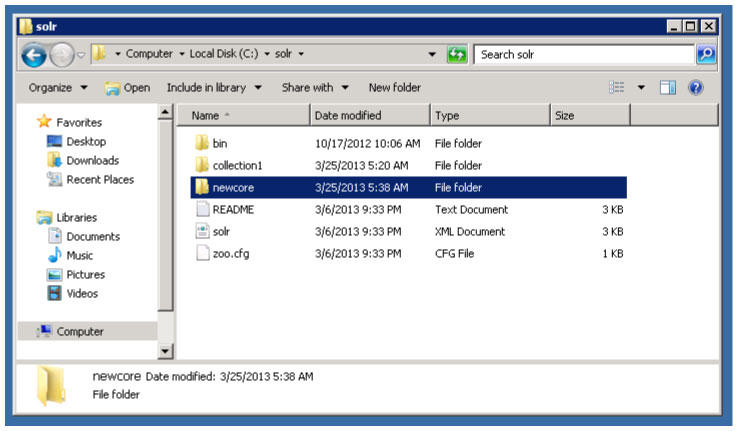The width and height of the screenshot is (741, 431).
Task: Select the README file name
Action: [x=233, y=209]
